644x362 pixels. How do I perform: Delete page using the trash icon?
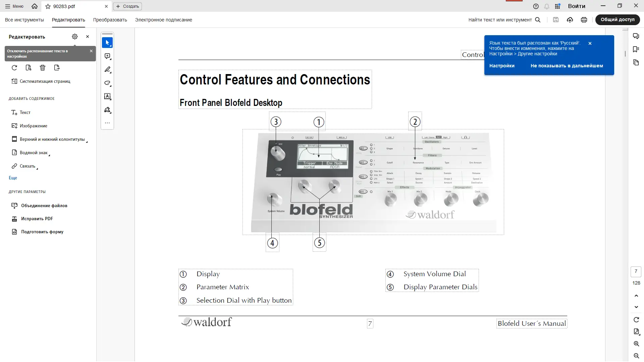coord(43,68)
